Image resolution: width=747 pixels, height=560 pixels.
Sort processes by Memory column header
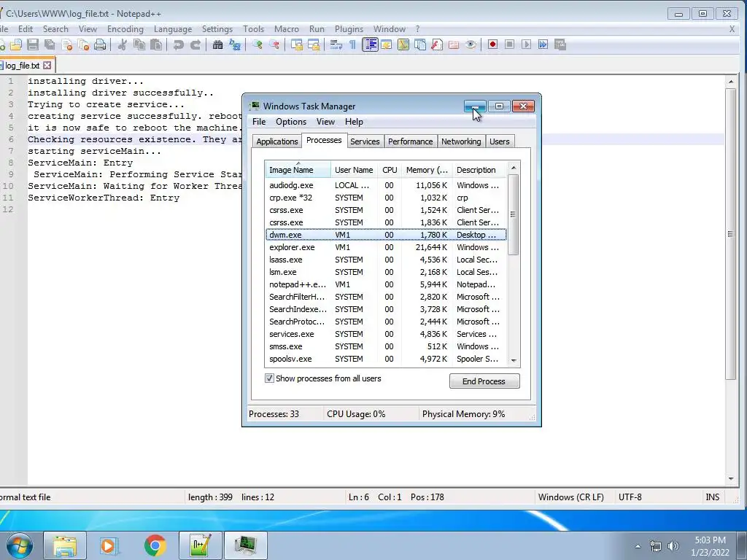427,169
